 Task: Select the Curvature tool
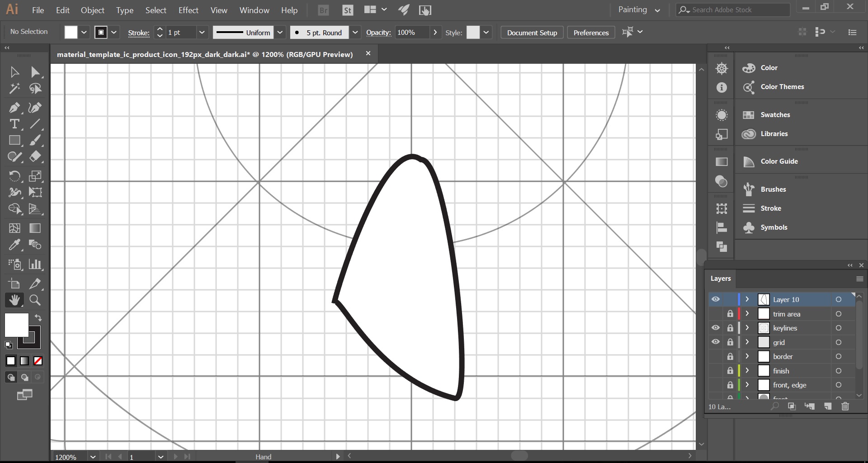tap(35, 108)
